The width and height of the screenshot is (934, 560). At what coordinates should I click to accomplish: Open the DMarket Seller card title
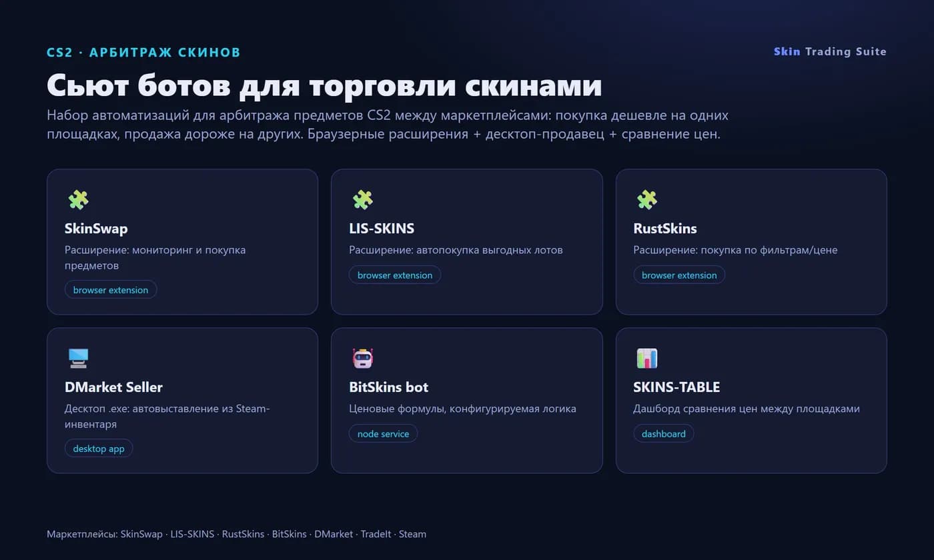coord(113,387)
